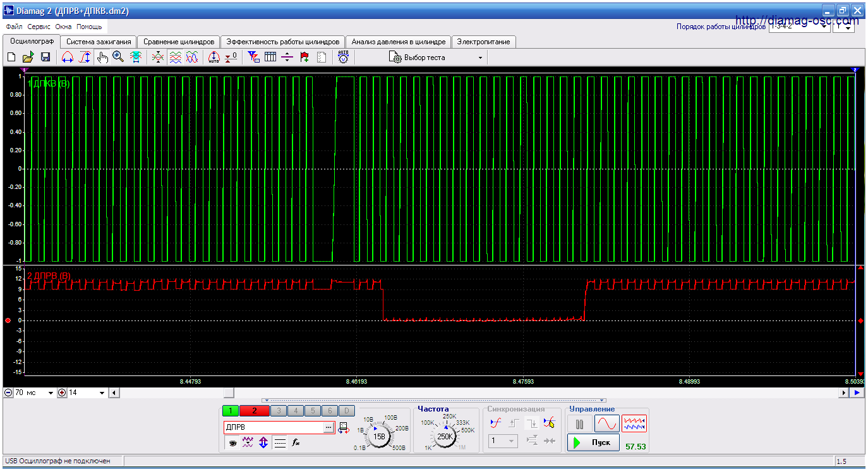The image size is (868, 469).
Task: Switch to Сравнение цилиндров tab
Action: [x=179, y=42]
